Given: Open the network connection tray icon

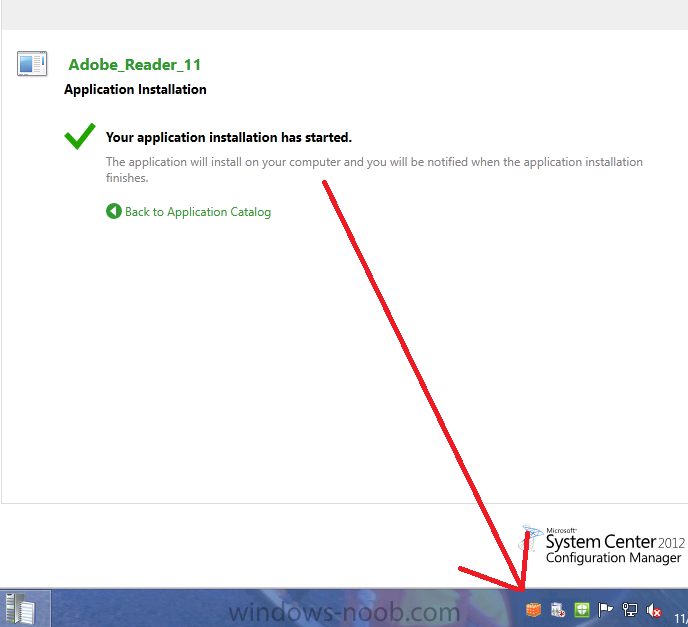Looking at the screenshot, I should point(630,610).
